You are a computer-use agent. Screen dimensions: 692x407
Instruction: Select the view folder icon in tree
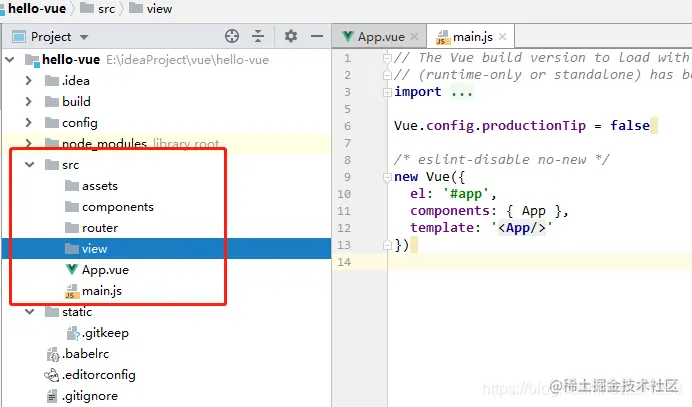(71, 249)
